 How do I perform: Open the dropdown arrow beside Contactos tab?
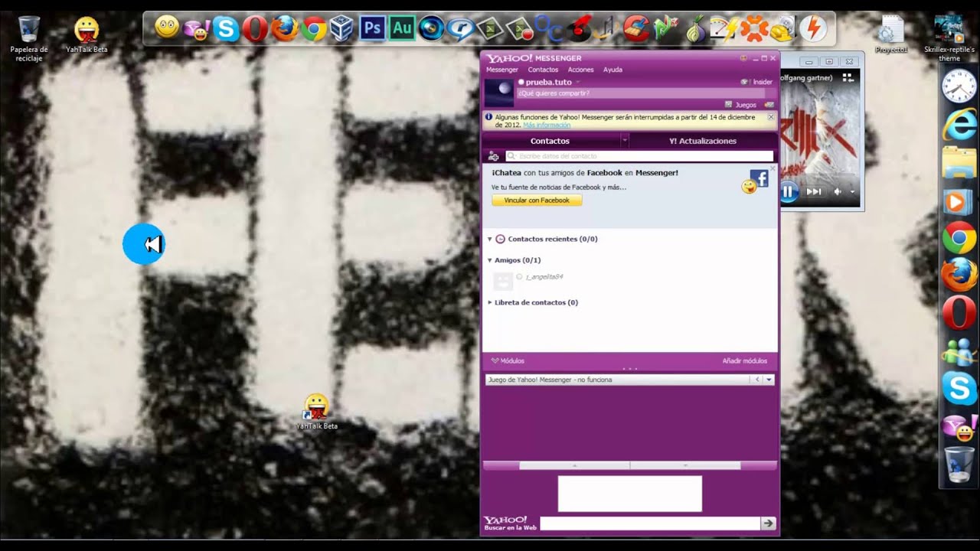[625, 141]
